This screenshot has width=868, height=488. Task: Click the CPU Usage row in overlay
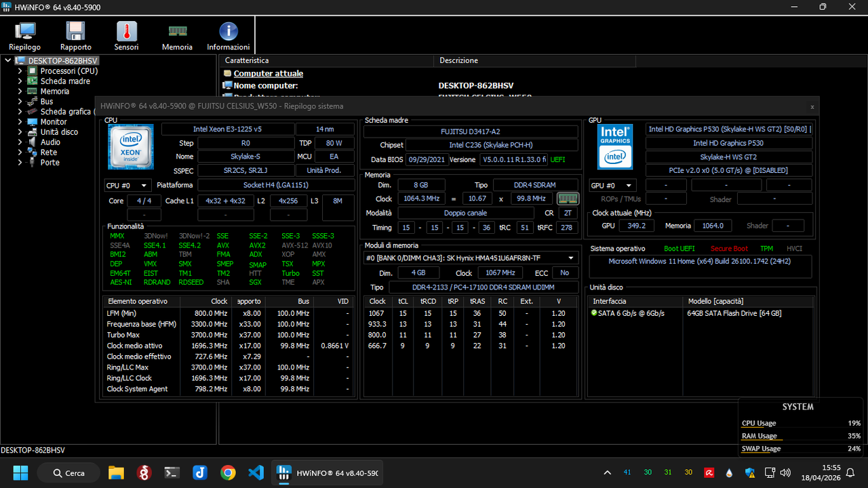(x=802, y=423)
